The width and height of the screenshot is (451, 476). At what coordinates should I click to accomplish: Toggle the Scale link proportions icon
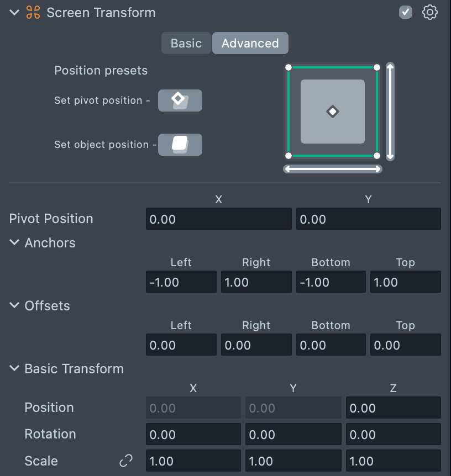click(126, 461)
